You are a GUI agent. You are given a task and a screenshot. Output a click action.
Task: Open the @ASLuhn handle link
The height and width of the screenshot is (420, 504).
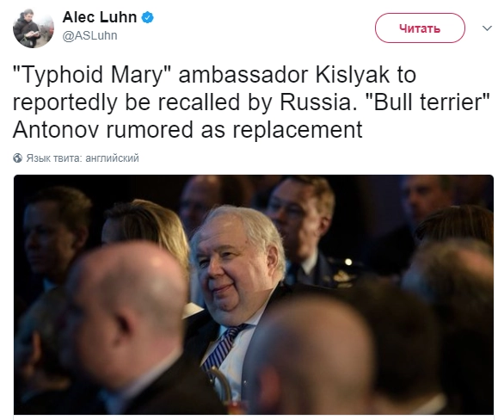(89, 35)
